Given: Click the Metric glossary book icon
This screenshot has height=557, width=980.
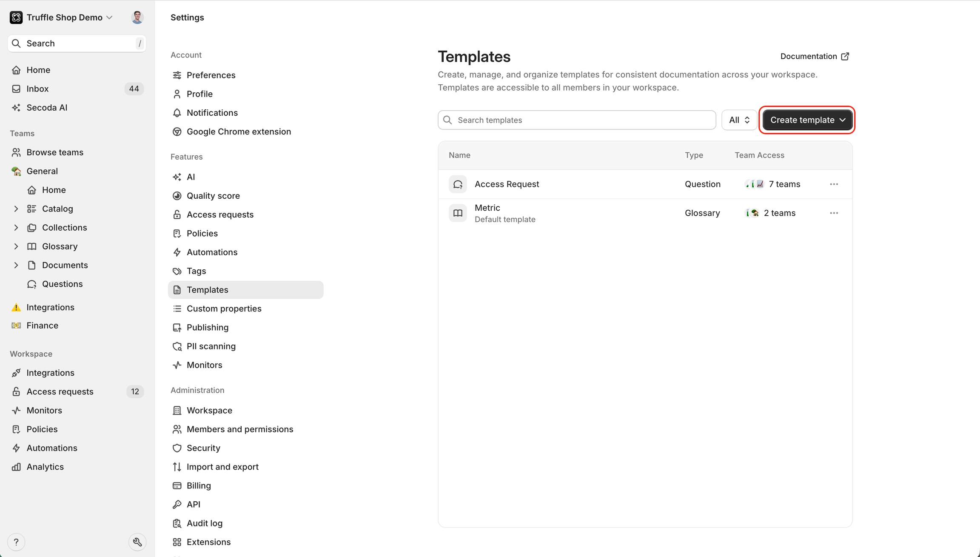Looking at the screenshot, I should coord(458,213).
